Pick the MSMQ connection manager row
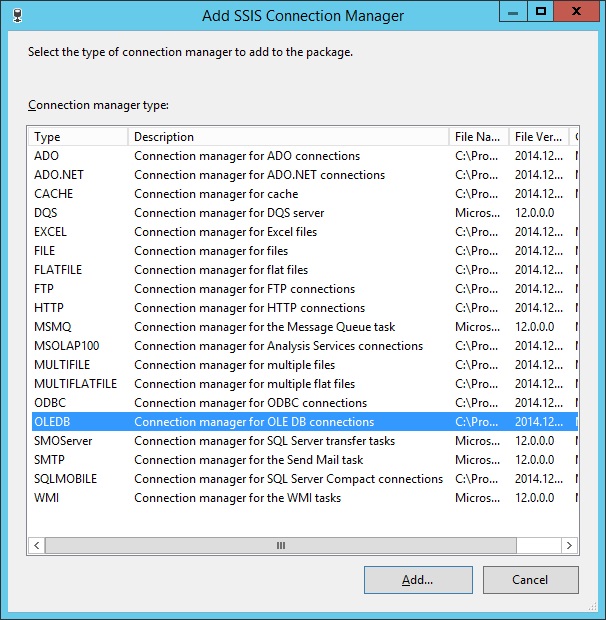Screen dimensions: 606x620 click(x=304, y=327)
